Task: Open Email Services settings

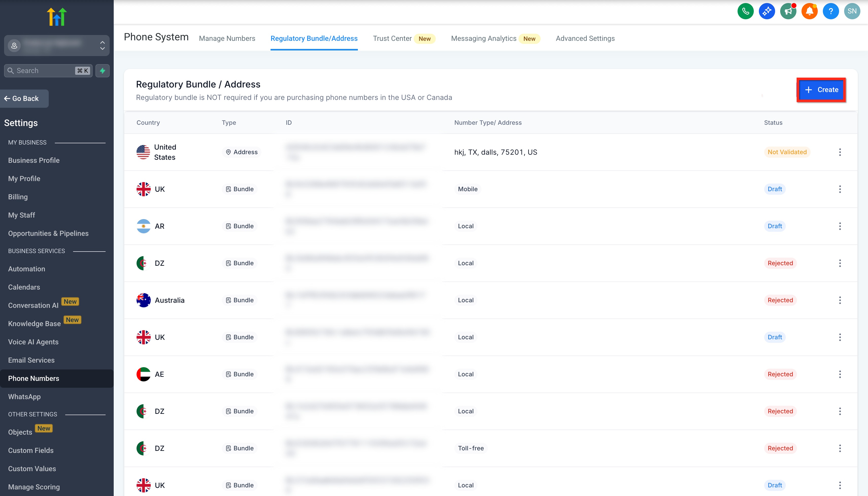Action: pyautogui.click(x=31, y=360)
